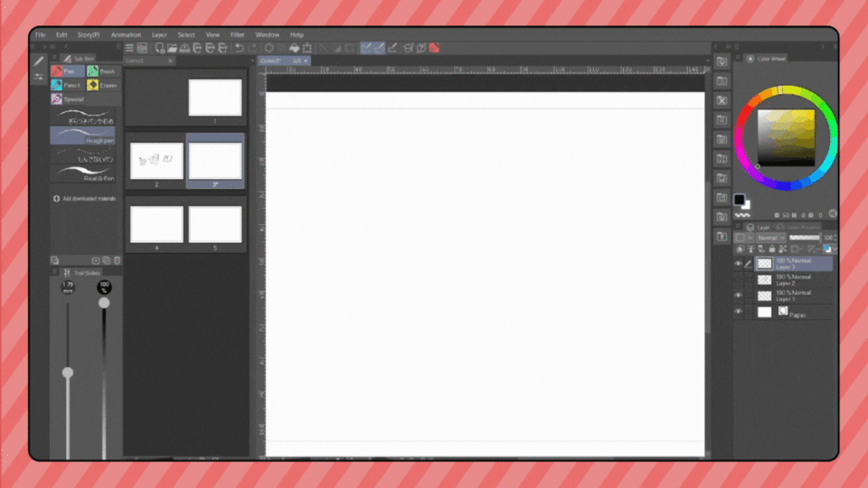868x488 pixels.
Task: Click the HSV toggle icon below color wheel
Action: tap(833, 214)
